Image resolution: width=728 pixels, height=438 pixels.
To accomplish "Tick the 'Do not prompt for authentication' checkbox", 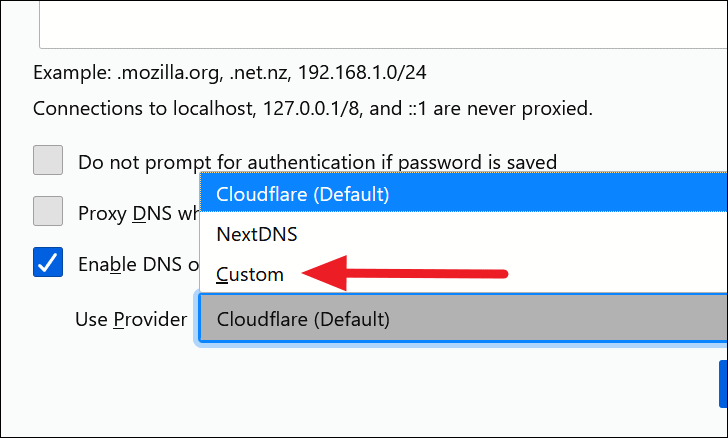I will pyautogui.click(x=48, y=160).
